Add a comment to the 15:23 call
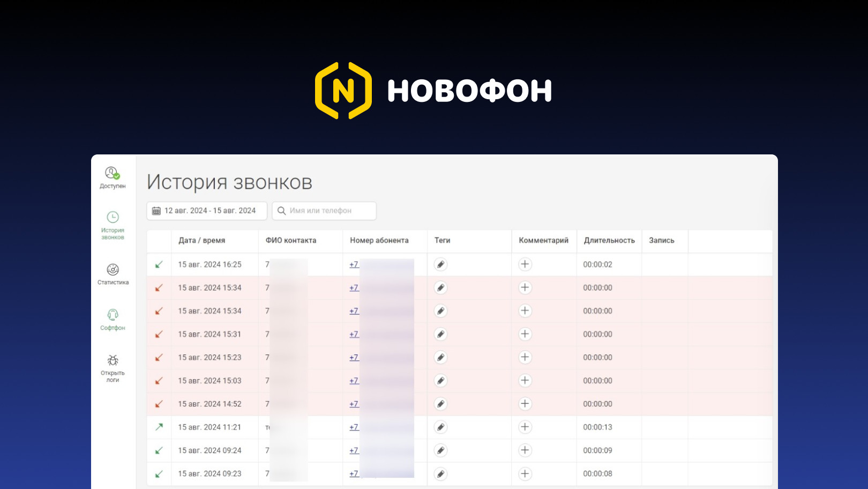The height and width of the screenshot is (489, 868). tap(525, 357)
